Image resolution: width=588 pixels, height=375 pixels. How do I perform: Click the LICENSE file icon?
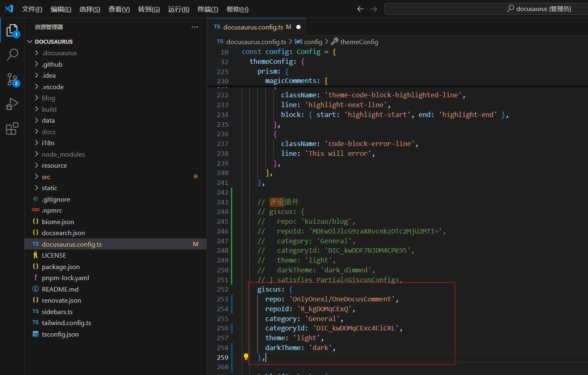pyautogui.click(x=36, y=255)
